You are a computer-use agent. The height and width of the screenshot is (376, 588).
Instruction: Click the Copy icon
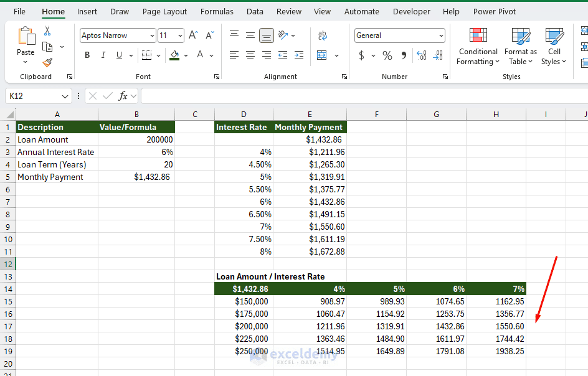click(47, 47)
